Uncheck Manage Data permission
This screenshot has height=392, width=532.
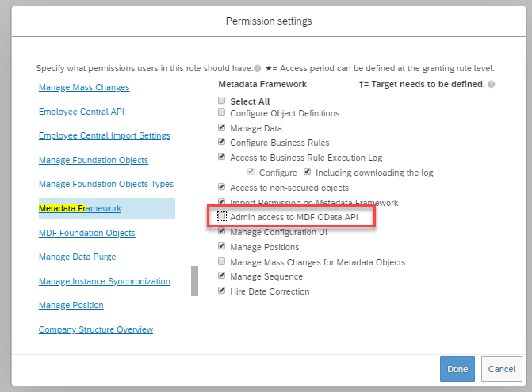(221, 127)
